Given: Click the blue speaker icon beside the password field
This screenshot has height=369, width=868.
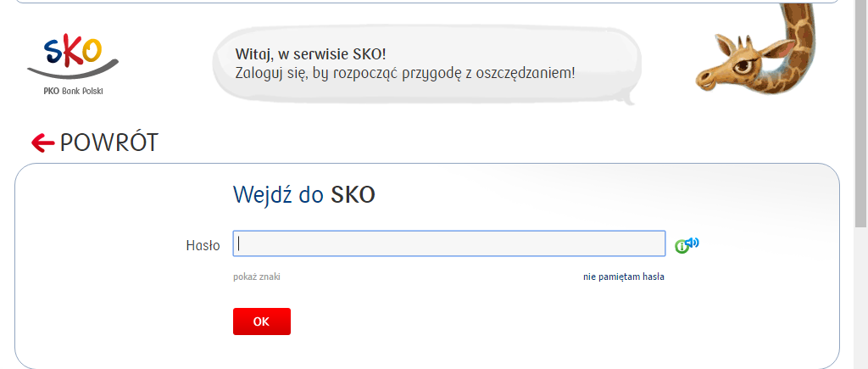Looking at the screenshot, I should point(693,242).
